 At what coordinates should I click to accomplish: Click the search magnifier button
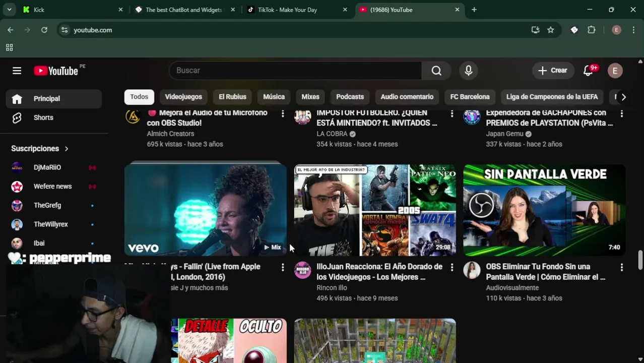436,71
